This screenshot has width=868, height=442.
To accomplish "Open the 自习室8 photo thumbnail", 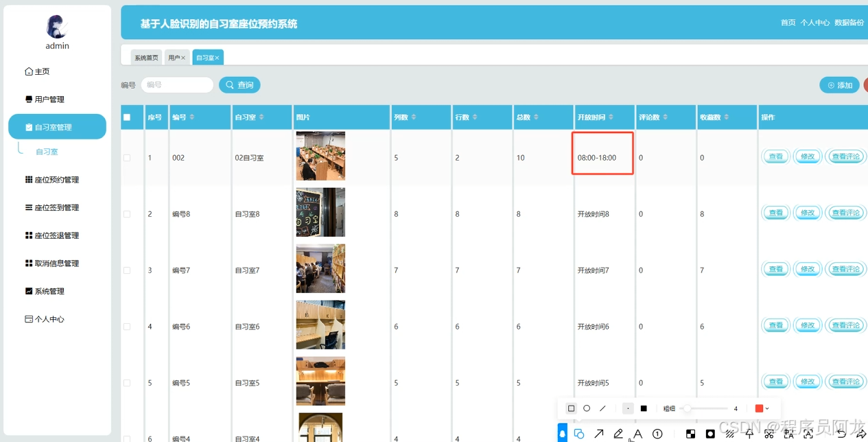I will click(320, 212).
